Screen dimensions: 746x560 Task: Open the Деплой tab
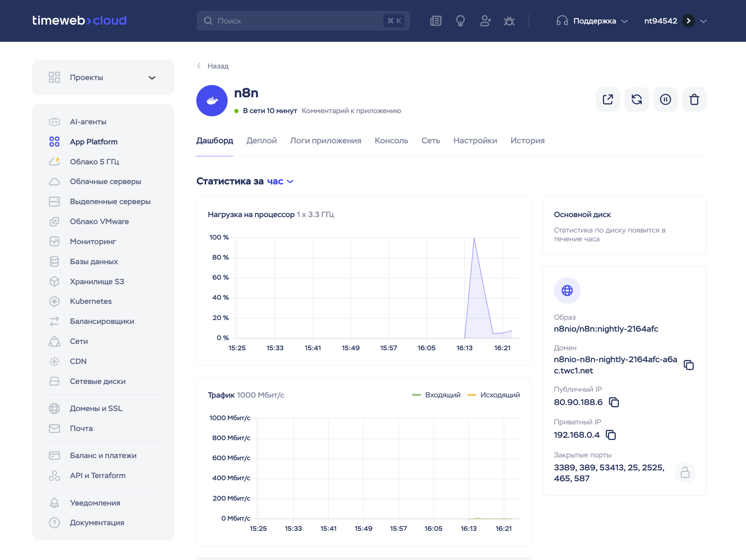click(262, 141)
